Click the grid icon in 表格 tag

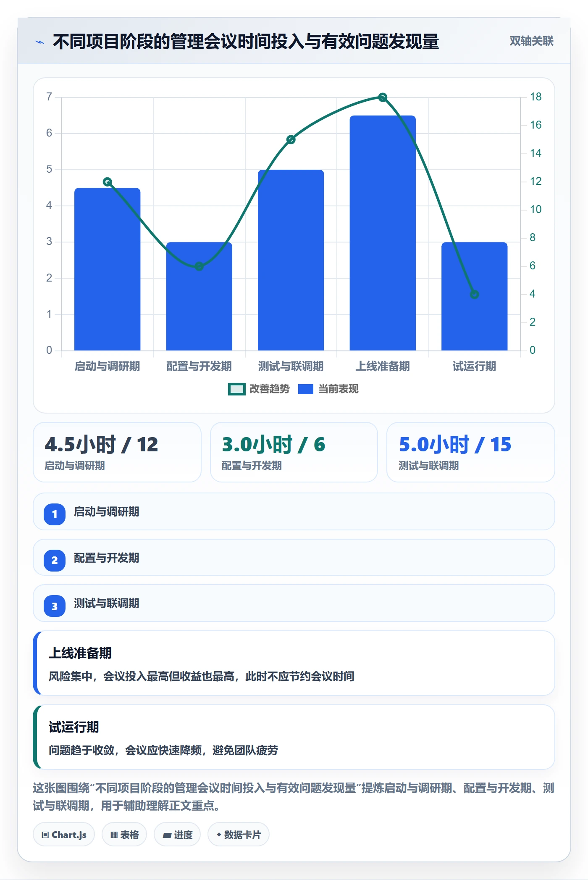tap(114, 835)
